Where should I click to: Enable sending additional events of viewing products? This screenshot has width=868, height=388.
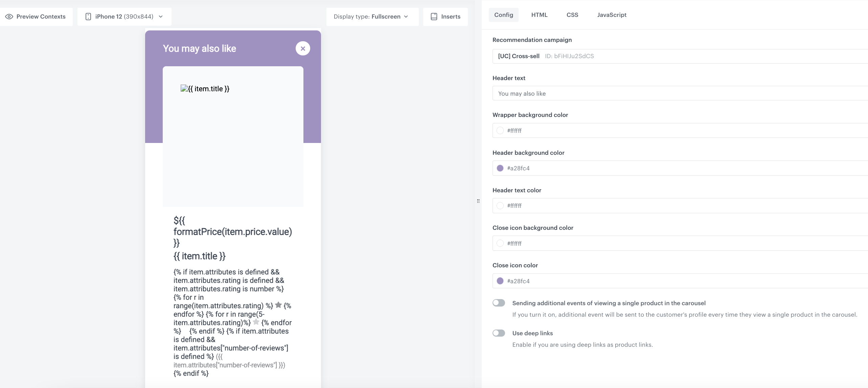point(499,302)
